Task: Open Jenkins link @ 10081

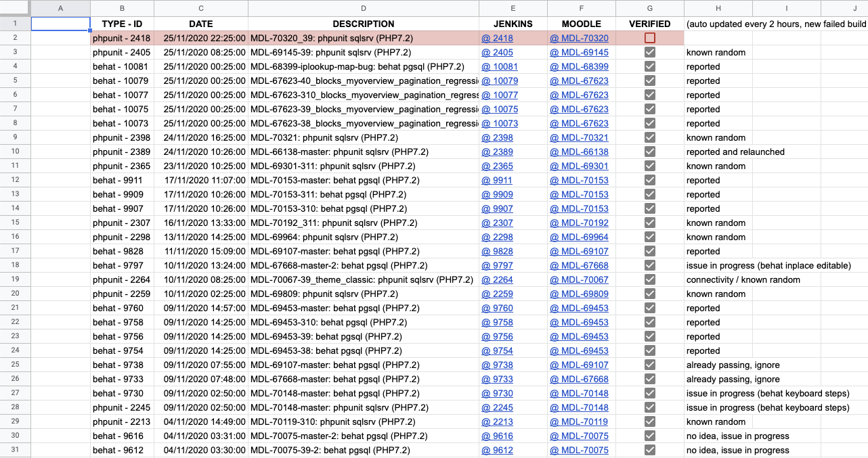Action: 500,66
